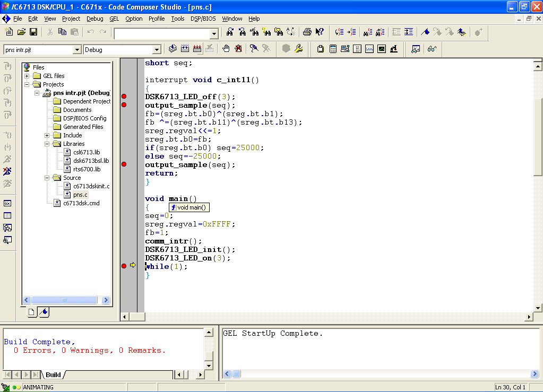Viewport: 543px width, 392px height.
Task: Open the DSP/BIOS menu
Action: click(x=203, y=19)
